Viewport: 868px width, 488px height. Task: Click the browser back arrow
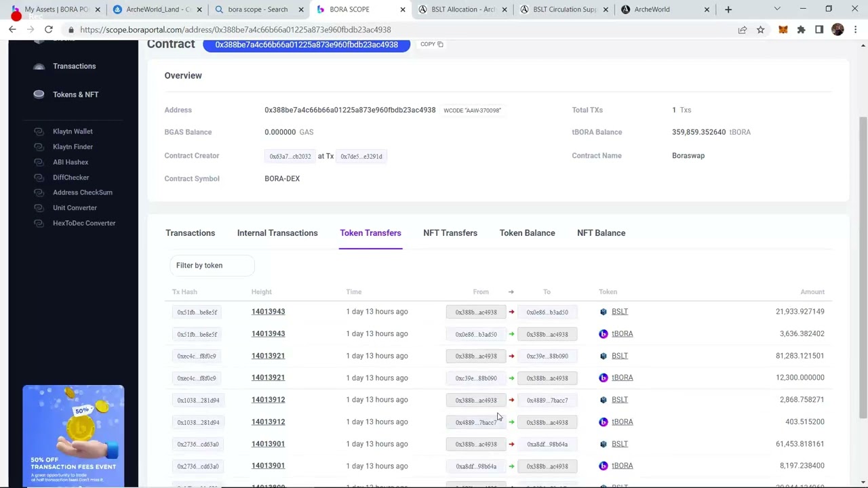click(x=12, y=30)
